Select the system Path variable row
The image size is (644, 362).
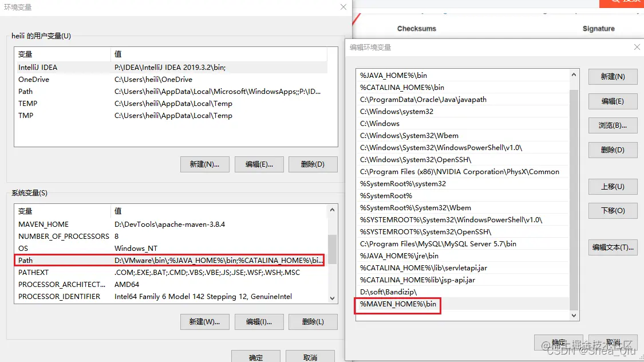171,261
